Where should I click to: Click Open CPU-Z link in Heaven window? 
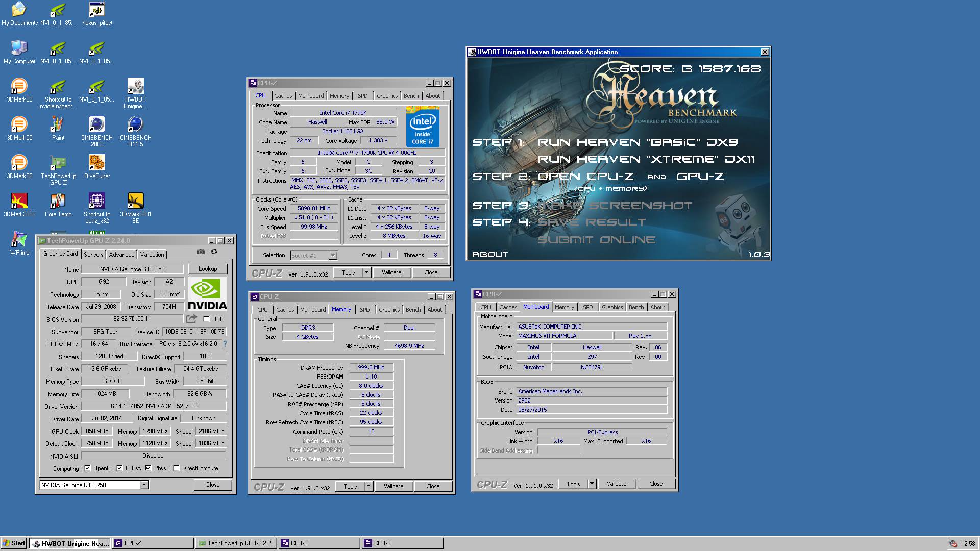point(585,177)
